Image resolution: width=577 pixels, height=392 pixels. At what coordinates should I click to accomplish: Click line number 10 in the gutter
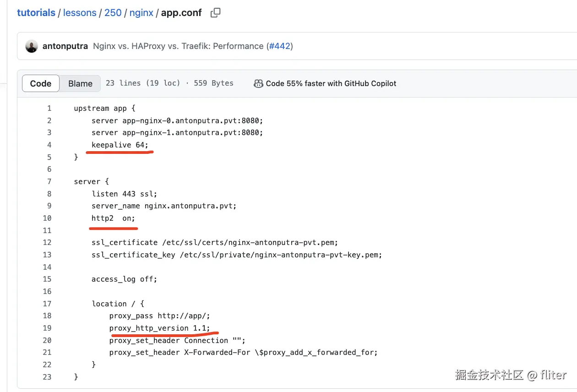coord(47,218)
